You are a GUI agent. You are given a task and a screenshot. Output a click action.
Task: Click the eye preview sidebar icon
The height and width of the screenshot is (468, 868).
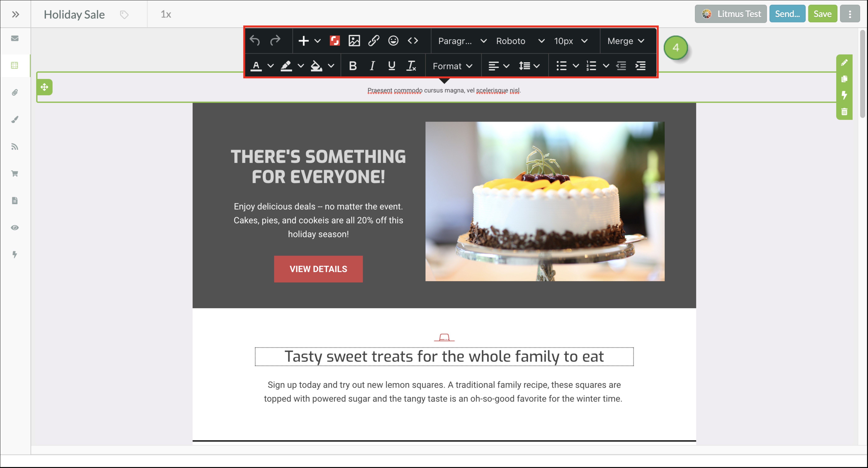(15, 228)
